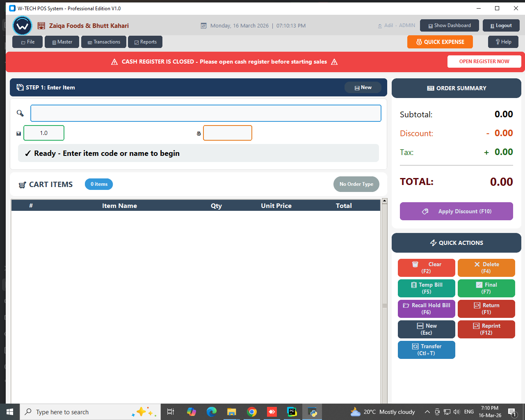525x420 pixels.
Task: Click Show Dashboard
Action: tap(450, 25)
